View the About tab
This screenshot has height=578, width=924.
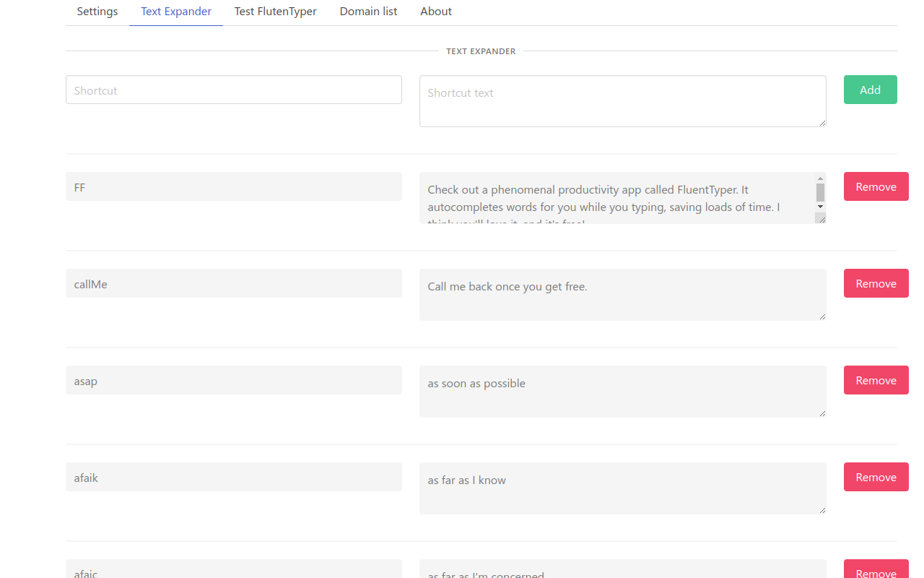tap(435, 11)
